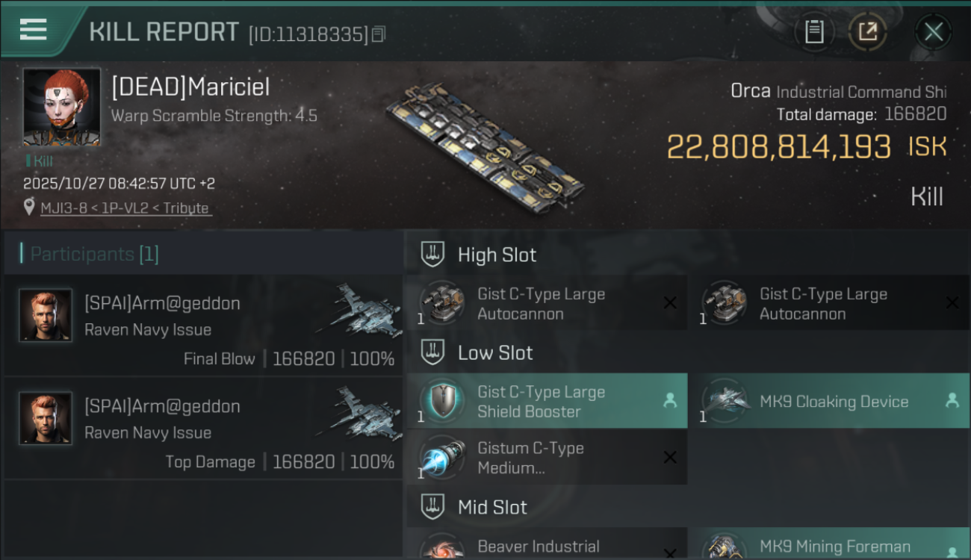The width and height of the screenshot is (971, 560).
Task: Click Gistum C-Type Medium module icon
Action: click(x=441, y=458)
